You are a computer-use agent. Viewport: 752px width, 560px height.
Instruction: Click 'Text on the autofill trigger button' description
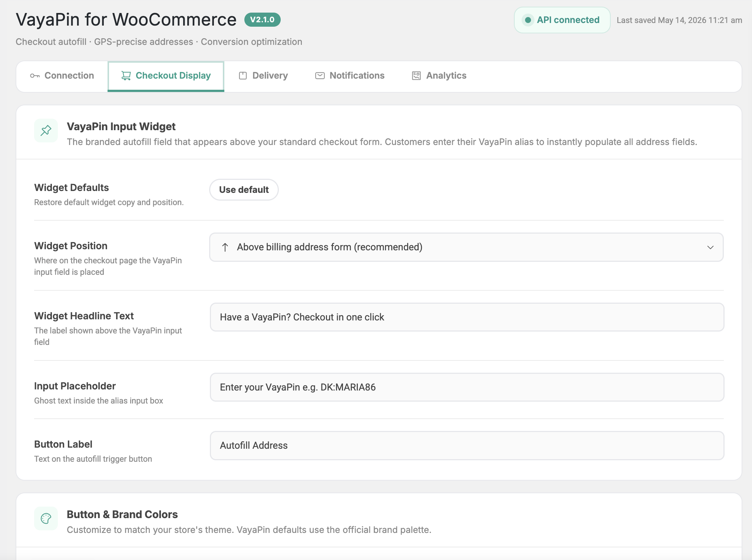[x=93, y=459]
